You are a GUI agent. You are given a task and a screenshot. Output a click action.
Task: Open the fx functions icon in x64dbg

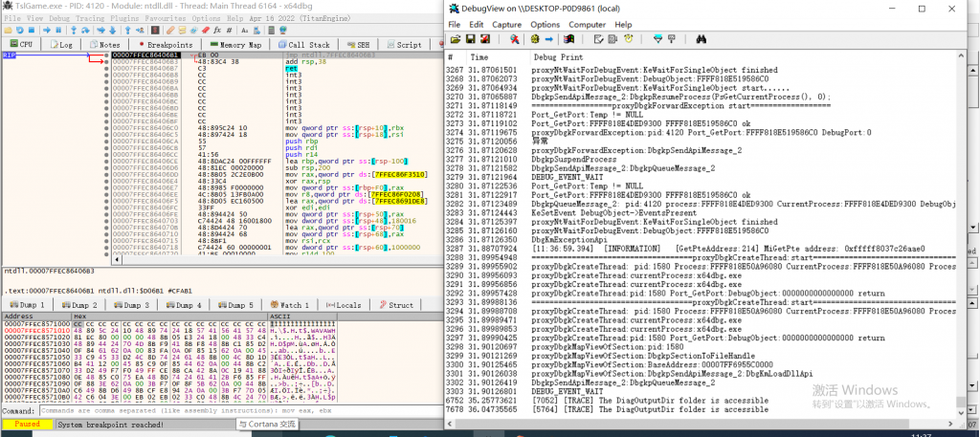tap(216, 30)
